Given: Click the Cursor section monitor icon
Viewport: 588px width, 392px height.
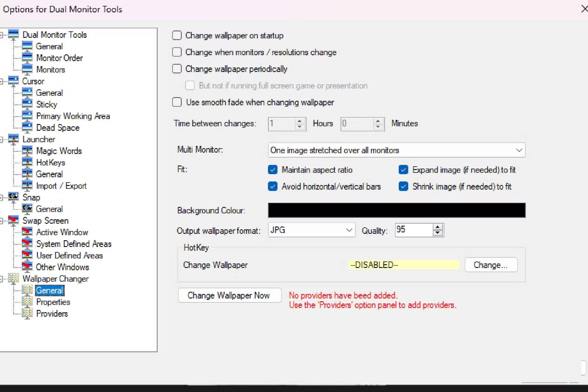Looking at the screenshot, I should click(13, 81).
